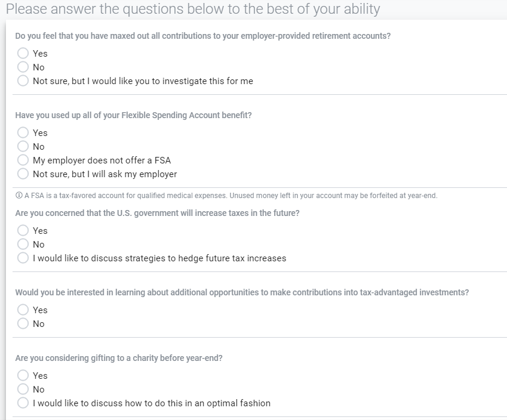This screenshot has height=420, width=507.
Task: Choose 'discuss strategies to hedge future tax increases'
Action: point(23,258)
